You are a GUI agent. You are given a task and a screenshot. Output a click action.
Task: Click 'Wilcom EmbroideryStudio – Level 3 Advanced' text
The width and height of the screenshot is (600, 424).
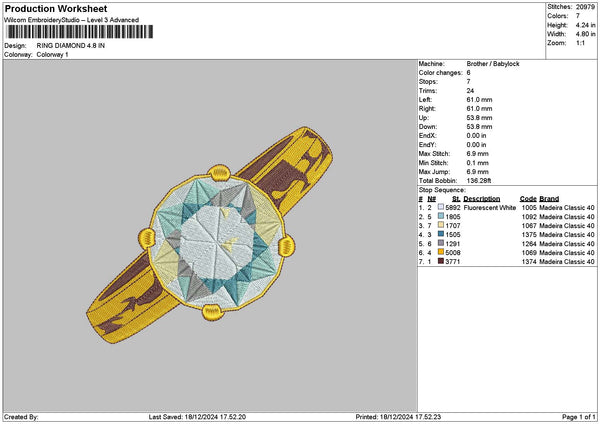coord(72,20)
